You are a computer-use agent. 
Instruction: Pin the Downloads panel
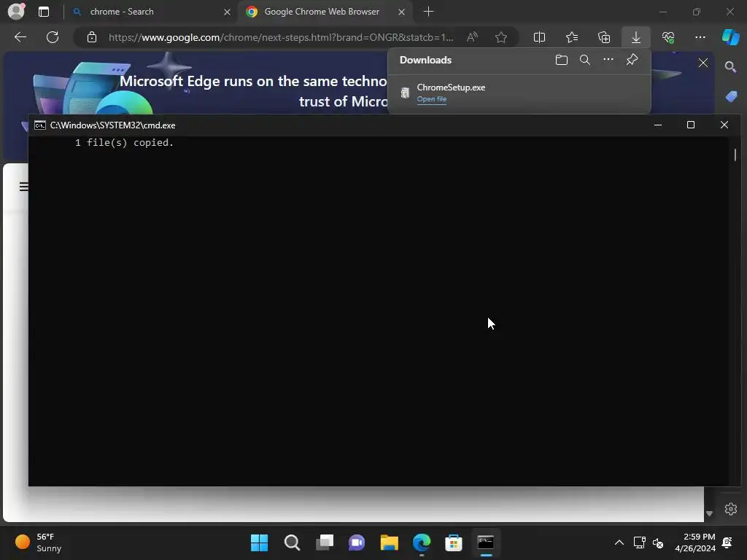[632, 60]
